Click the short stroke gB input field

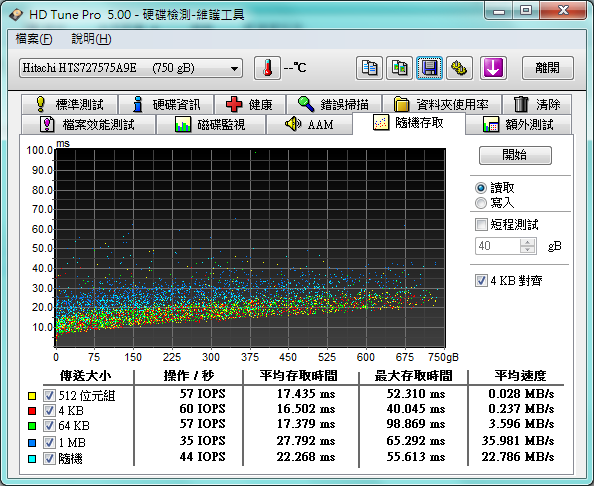(498, 246)
